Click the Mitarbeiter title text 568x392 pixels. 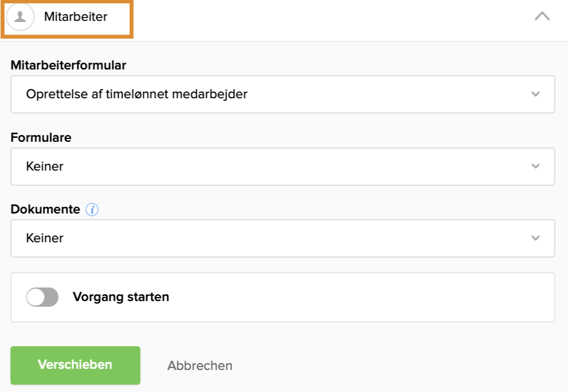(x=76, y=17)
